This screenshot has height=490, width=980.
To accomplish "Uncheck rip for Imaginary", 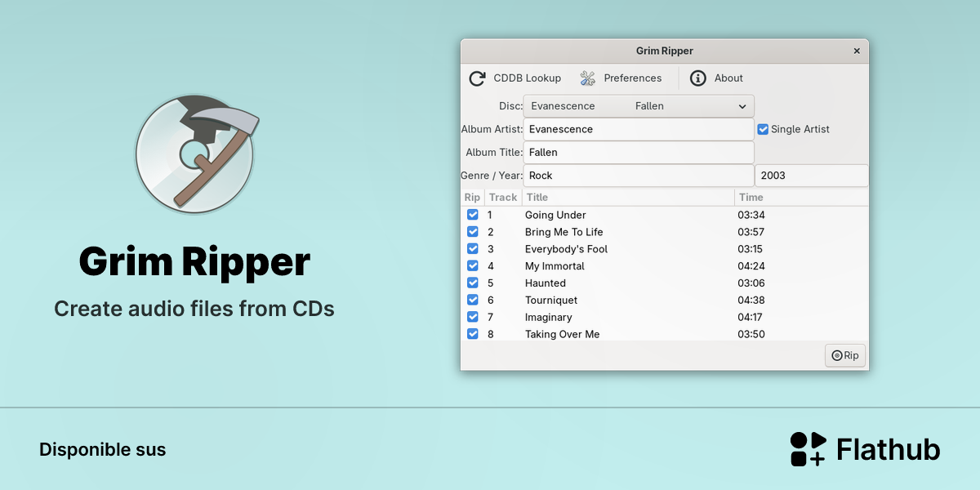I will pos(473,317).
